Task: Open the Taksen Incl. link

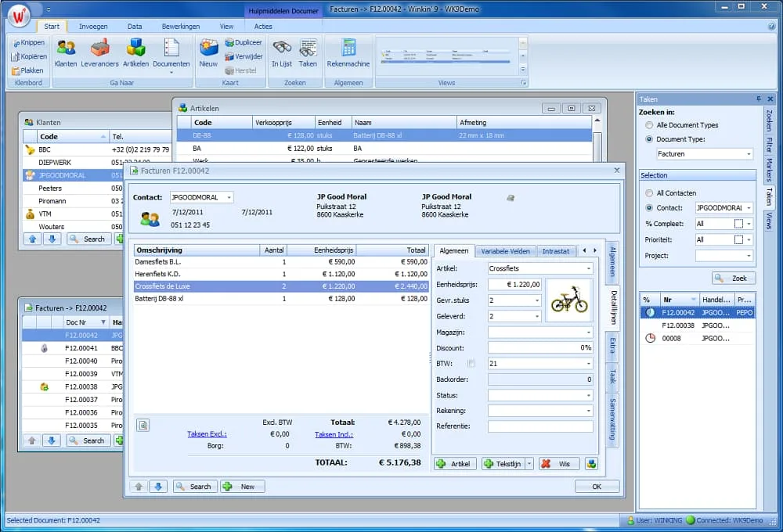Action: (x=334, y=434)
